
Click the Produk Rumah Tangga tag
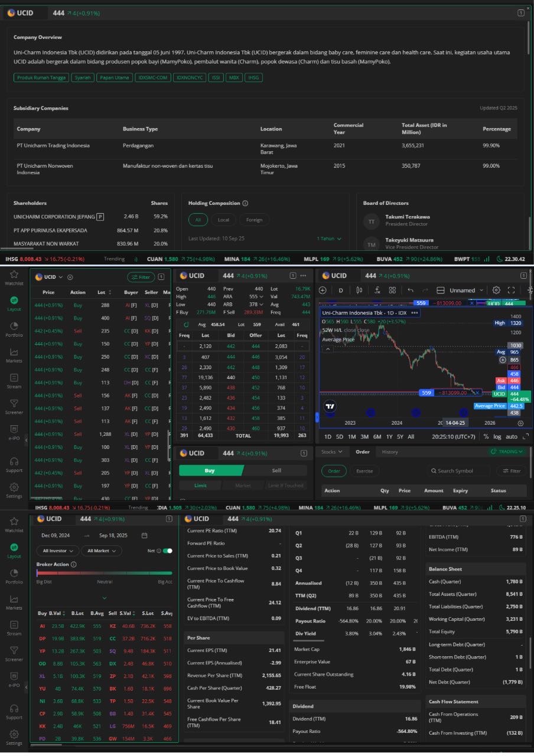(x=41, y=77)
